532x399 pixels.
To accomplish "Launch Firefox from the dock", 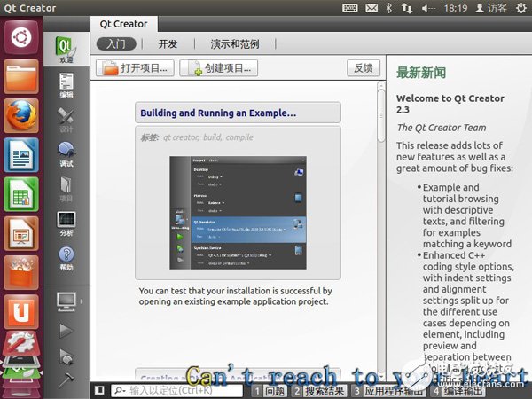I will (21, 115).
